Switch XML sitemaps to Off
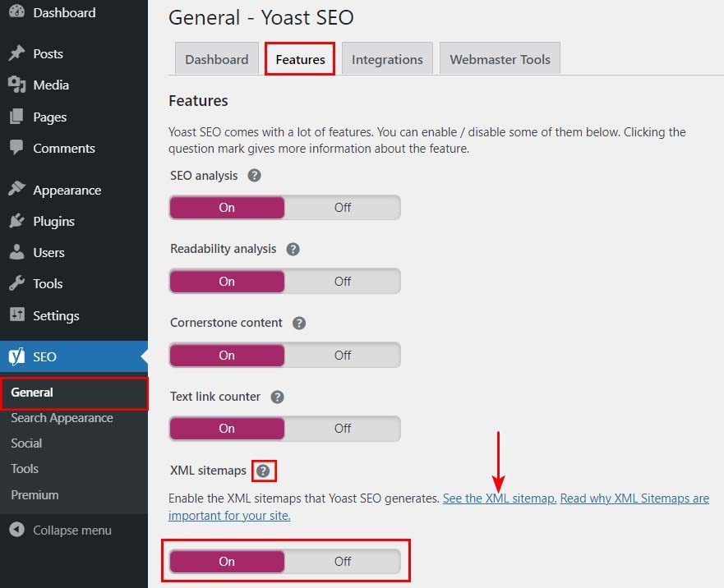Image resolution: width=724 pixels, height=588 pixels. [343, 561]
